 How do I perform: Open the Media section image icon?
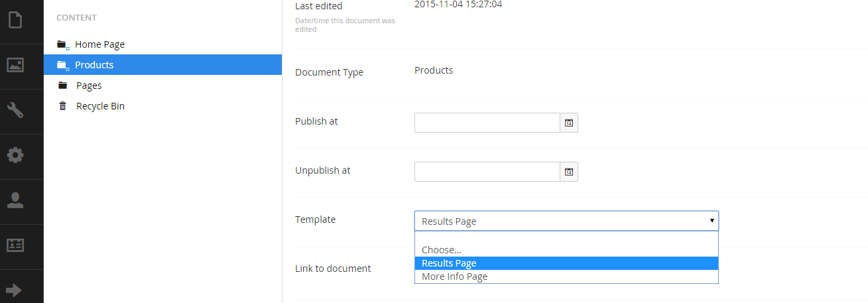(15, 65)
